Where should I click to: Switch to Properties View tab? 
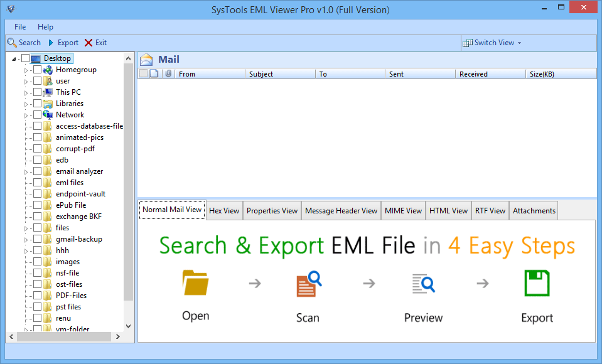coord(272,210)
